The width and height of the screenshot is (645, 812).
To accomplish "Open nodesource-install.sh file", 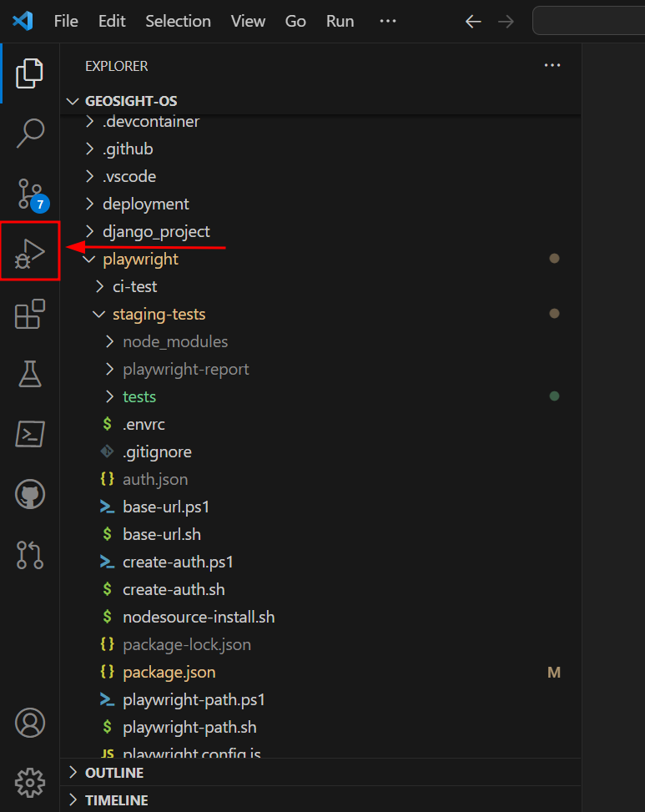I will click(x=320, y=617).
